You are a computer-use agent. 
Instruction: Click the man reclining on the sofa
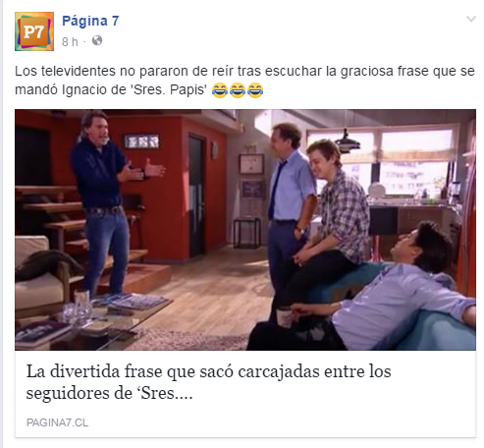[376, 288]
